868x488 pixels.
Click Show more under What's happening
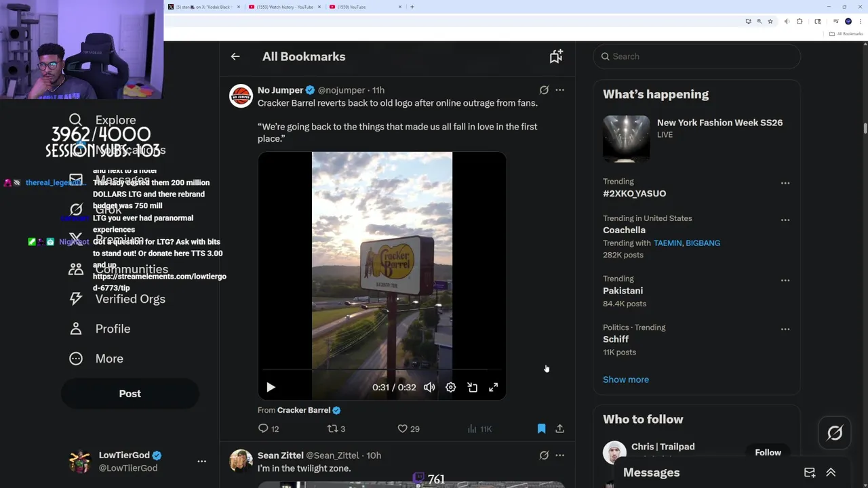[625, 380]
